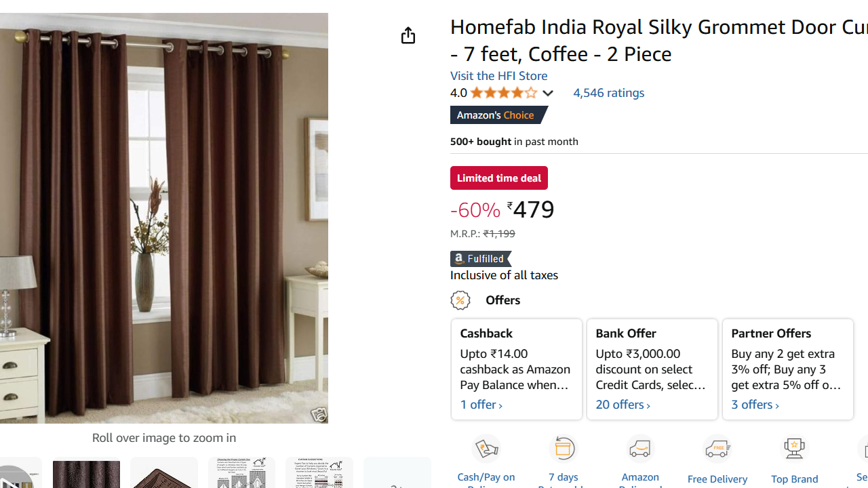Expand the 4.0 star rating popover arrow
The image size is (868, 488).
(547, 93)
